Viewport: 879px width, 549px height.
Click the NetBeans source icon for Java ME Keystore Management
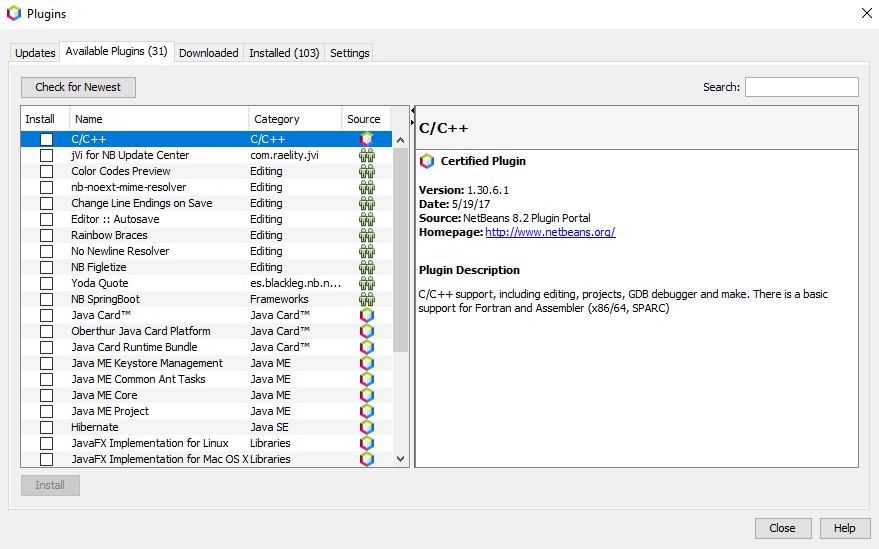(367, 363)
